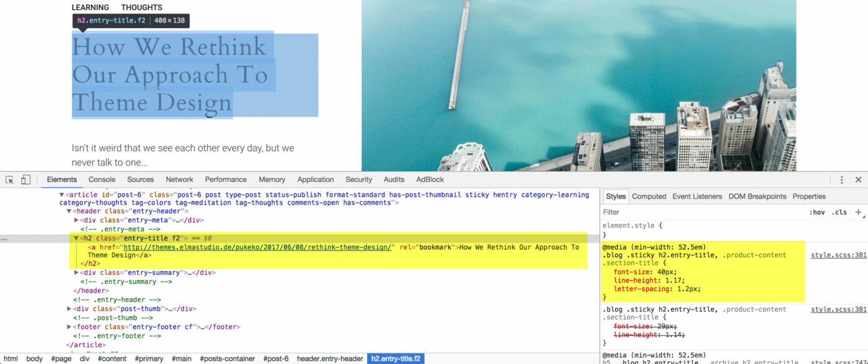Screen dimensions: 868x364
Task: Select the inspect element cursor icon
Action: (x=9, y=179)
